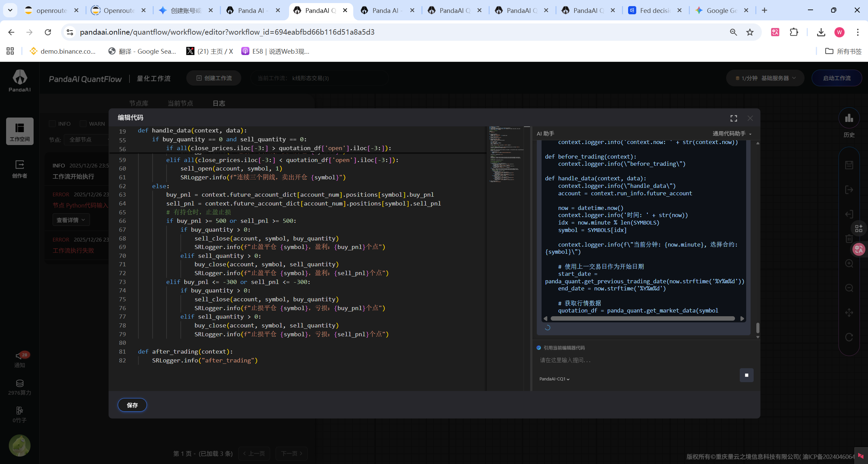Viewport: 868px width, 464px height.
Task: Click the browser address bar URL
Action: pos(227,32)
